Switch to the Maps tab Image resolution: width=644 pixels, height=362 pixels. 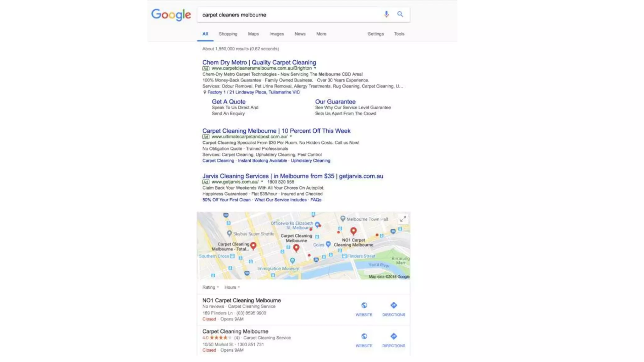(253, 34)
